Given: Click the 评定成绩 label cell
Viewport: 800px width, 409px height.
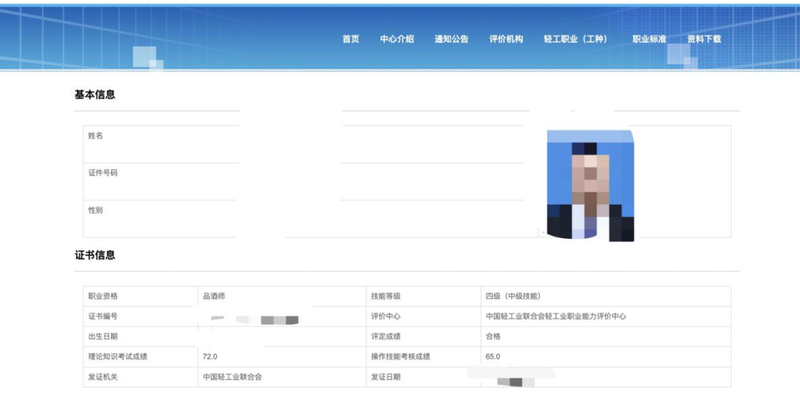Looking at the screenshot, I should point(423,337).
